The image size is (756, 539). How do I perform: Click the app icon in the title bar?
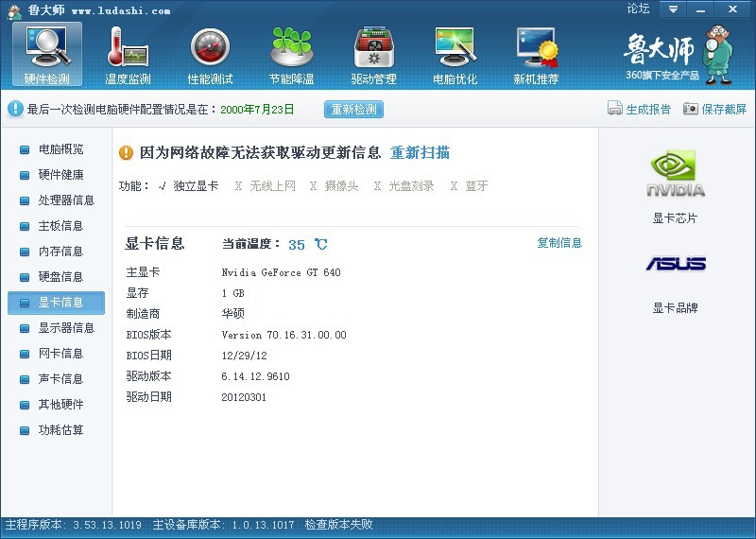pyautogui.click(x=14, y=11)
